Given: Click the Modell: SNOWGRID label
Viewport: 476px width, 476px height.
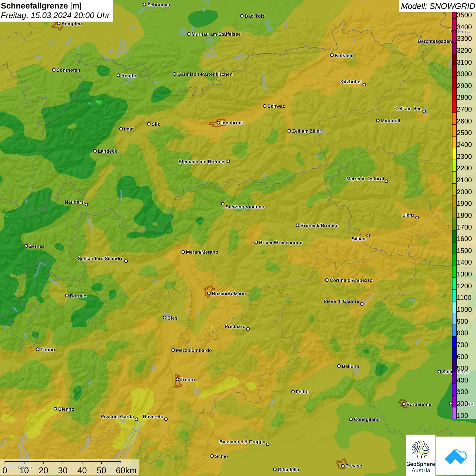Looking at the screenshot, I should click(438, 6).
